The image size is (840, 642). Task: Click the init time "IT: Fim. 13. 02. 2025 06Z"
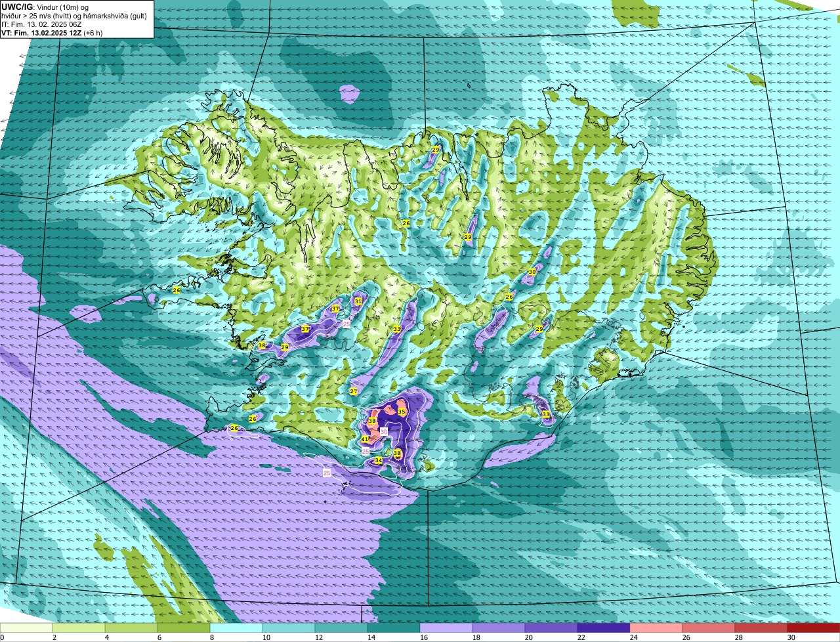pos(41,24)
